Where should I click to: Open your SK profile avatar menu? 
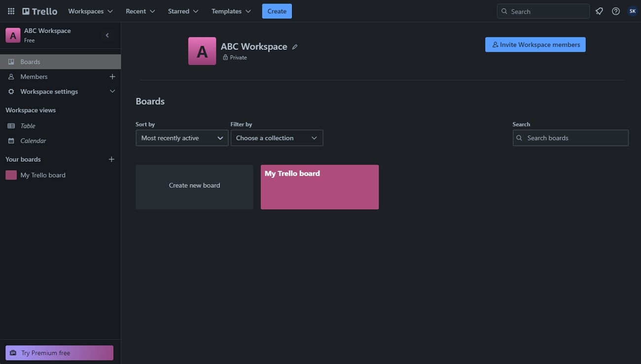tap(632, 11)
